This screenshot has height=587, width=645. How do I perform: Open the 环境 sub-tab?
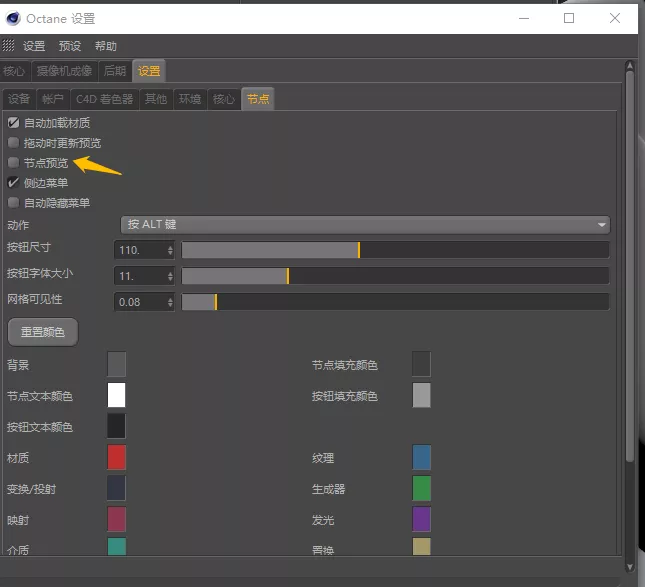coord(190,99)
